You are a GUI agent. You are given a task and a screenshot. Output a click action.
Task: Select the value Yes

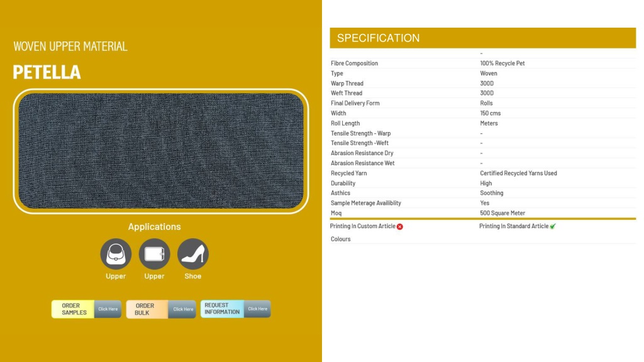coord(485,203)
